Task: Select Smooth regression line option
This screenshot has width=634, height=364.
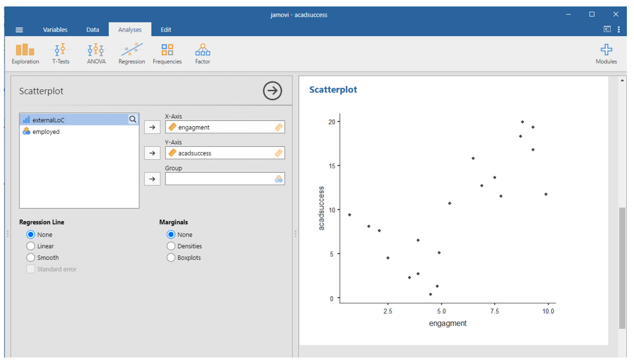Action: point(31,257)
